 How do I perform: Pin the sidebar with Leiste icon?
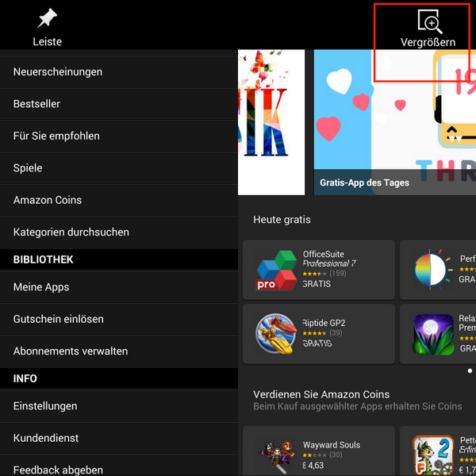point(48,18)
